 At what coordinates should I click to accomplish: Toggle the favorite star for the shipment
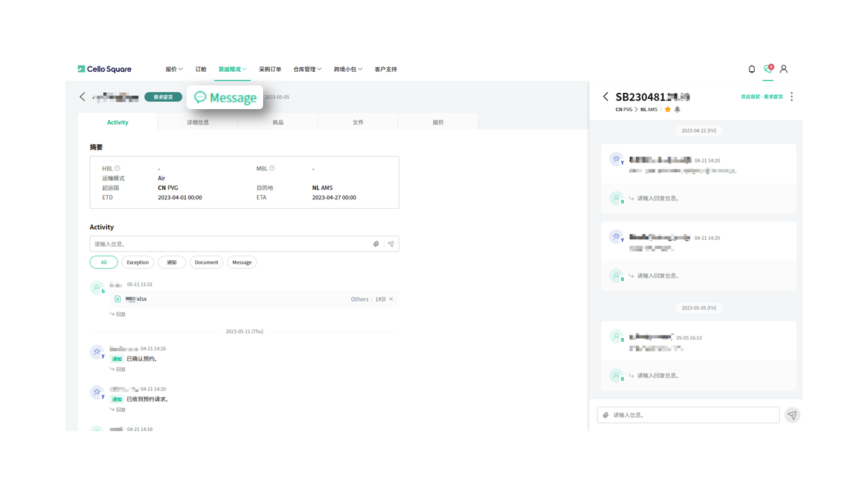(668, 109)
